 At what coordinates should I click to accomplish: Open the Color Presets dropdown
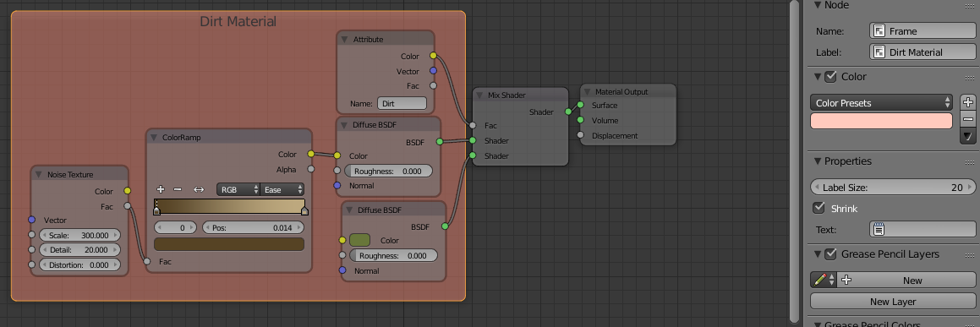tap(881, 103)
